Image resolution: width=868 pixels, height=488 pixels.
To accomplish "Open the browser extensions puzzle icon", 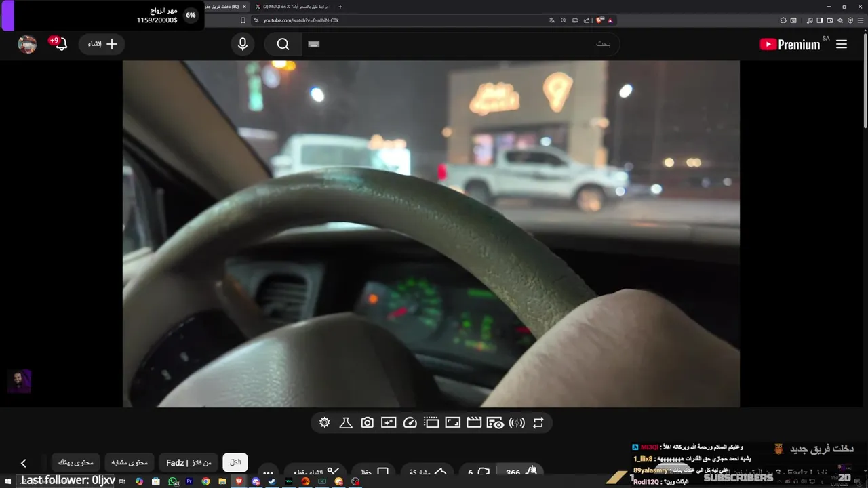I will click(783, 20).
